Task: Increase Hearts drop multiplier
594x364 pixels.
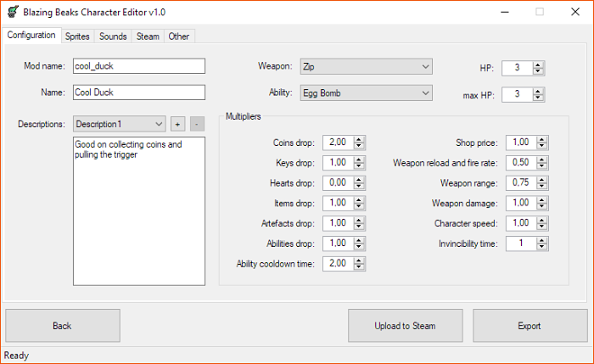Action: 359,180
